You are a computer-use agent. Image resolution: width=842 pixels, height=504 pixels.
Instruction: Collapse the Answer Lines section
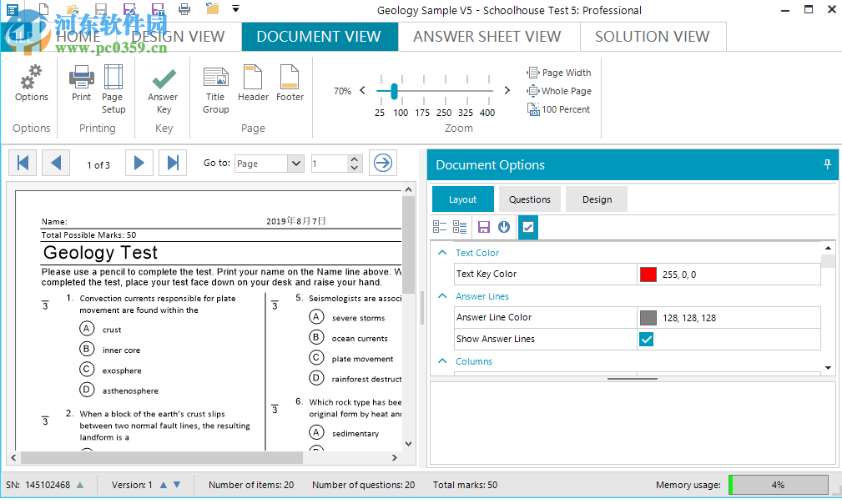coord(442,295)
